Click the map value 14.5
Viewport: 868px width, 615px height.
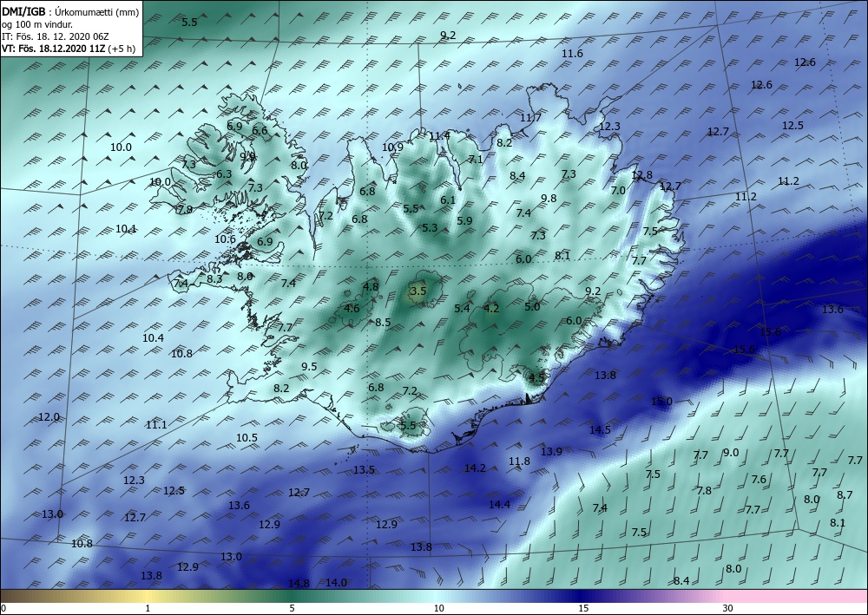click(x=600, y=429)
